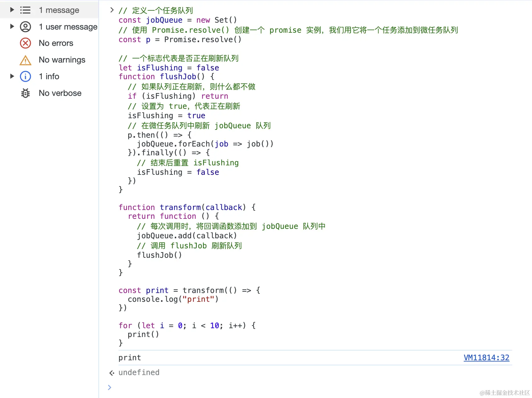This screenshot has width=532, height=398.
Task: Click the "undefined" return value text
Action: tap(139, 373)
